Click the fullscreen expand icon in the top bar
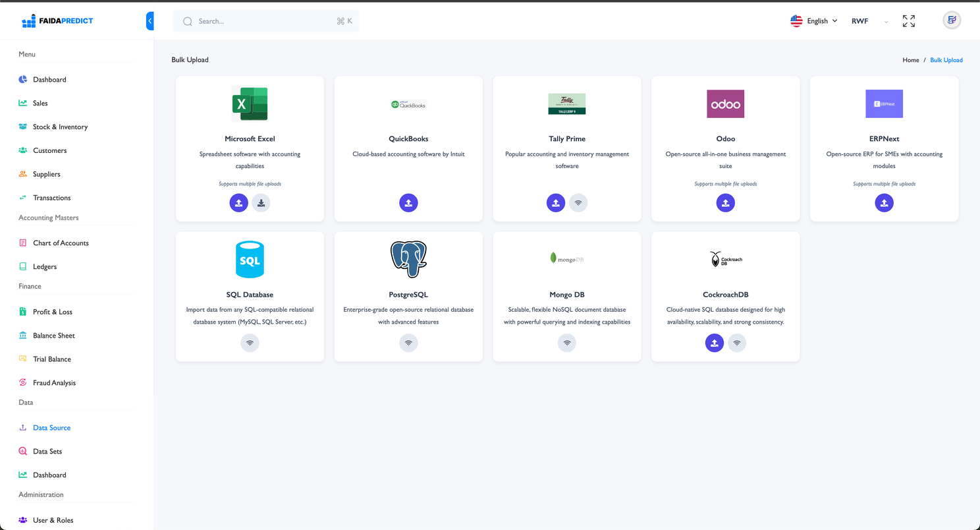This screenshot has width=980, height=530. point(909,20)
